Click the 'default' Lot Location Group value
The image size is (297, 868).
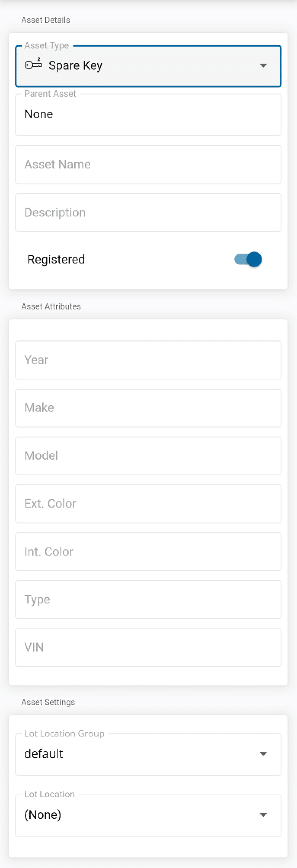tap(44, 754)
